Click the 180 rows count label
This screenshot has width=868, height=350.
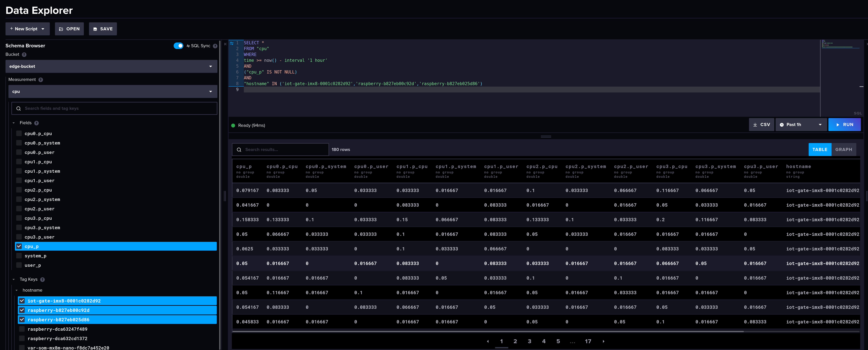tap(341, 150)
